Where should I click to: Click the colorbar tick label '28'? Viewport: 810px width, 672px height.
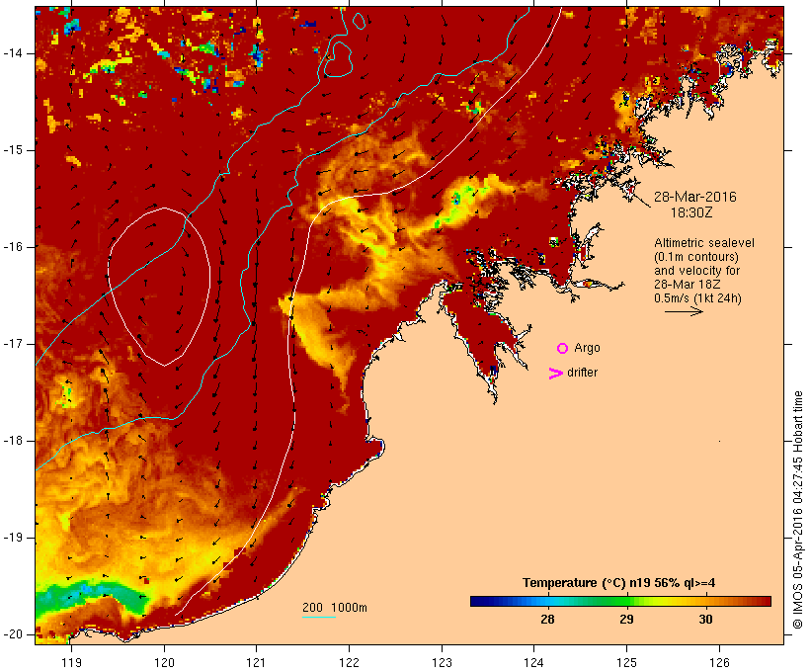(x=547, y=620)
